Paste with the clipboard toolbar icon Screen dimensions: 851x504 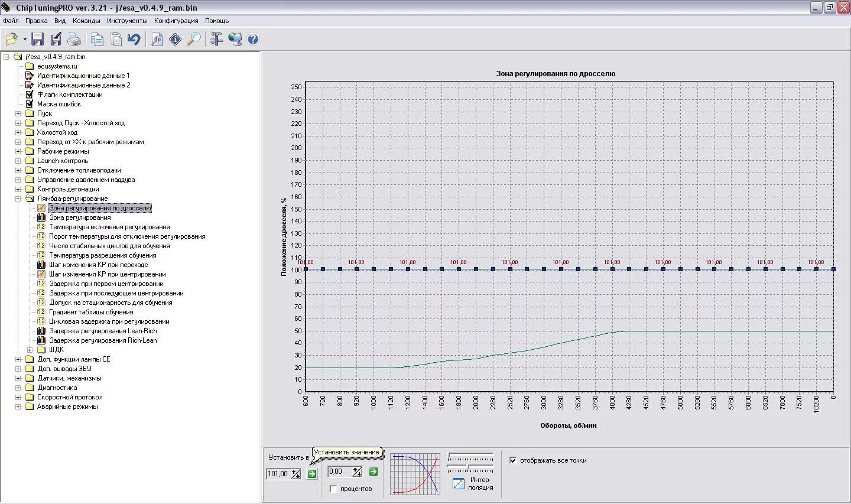pyautogui.click(x=116, y=40)
